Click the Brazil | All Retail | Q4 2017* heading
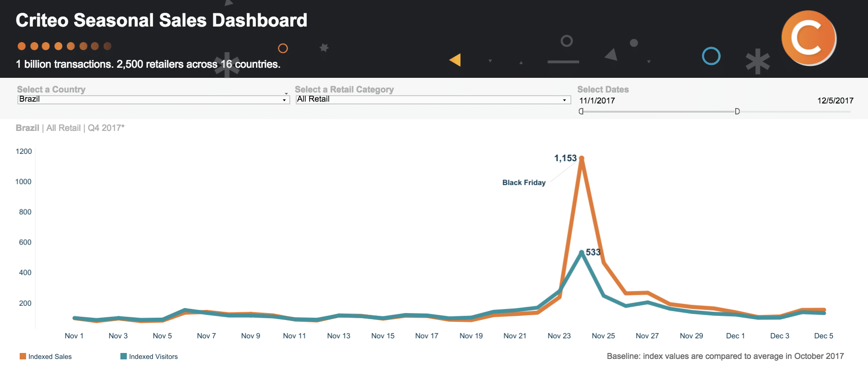This screenshot has width=868, height=369. pos(70,128)
